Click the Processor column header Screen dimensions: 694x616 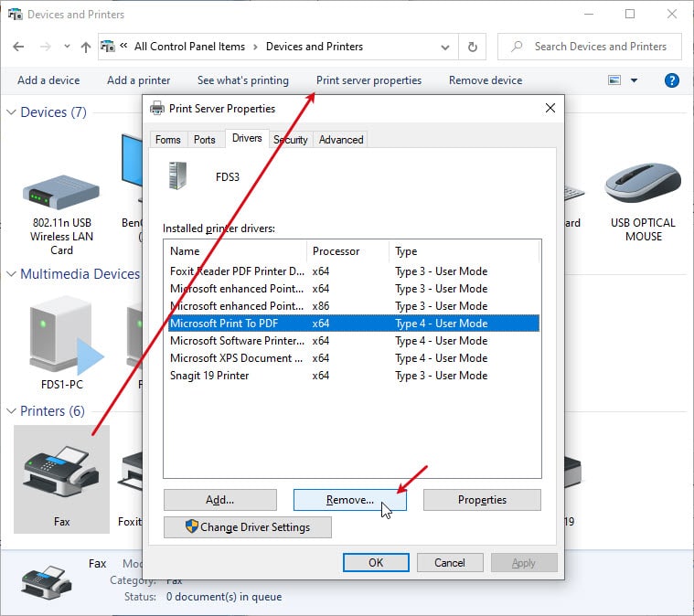(347, 251)
